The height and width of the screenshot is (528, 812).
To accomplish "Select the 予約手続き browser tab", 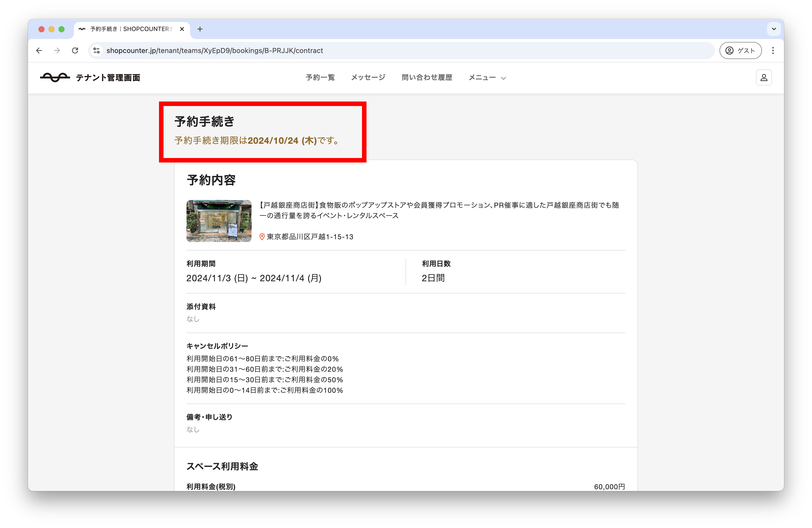I will (131, 29).
